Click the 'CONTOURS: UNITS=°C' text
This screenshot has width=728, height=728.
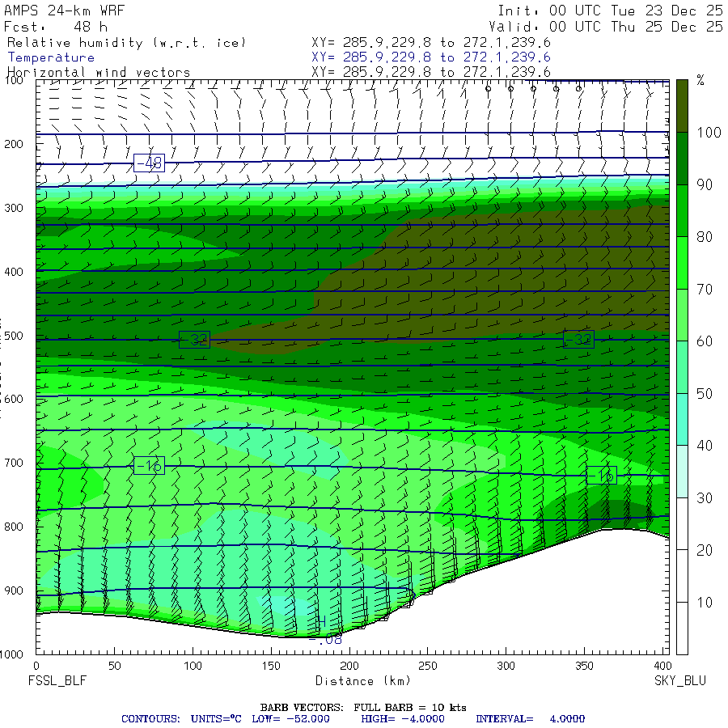click(181, 719)
